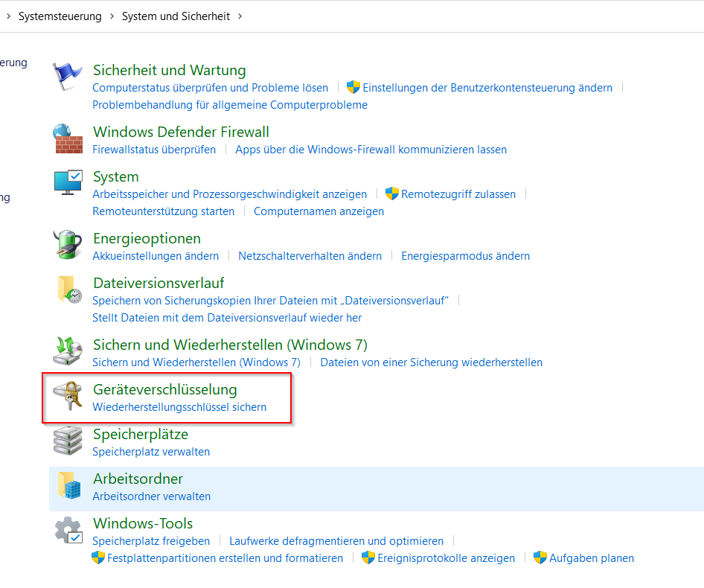
Task: Click the shield icon beside Benutzerkontensteuerung link
Action: (353, 87)
